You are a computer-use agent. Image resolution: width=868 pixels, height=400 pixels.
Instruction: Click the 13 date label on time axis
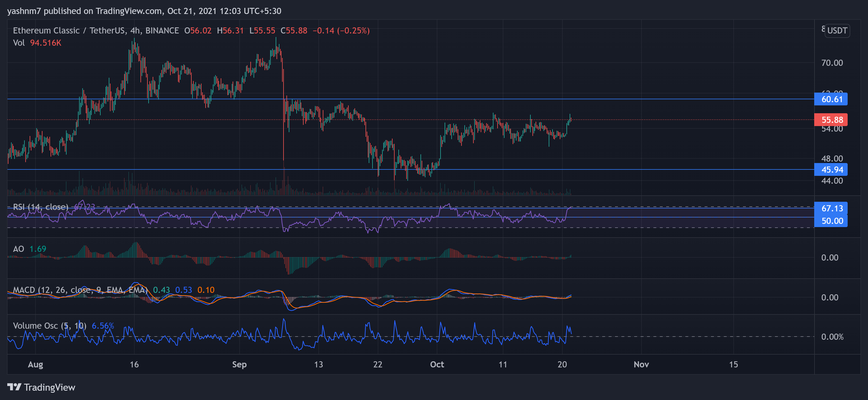(x=318, y=364)
